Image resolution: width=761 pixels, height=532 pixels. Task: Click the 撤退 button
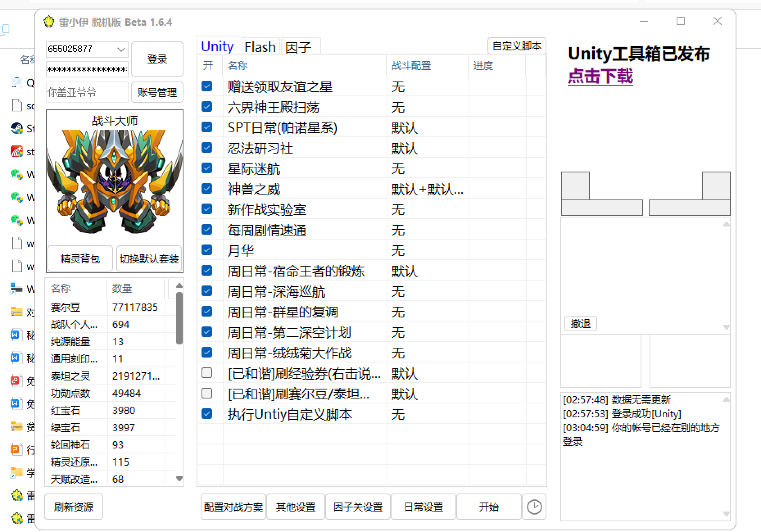pos(580,324)
